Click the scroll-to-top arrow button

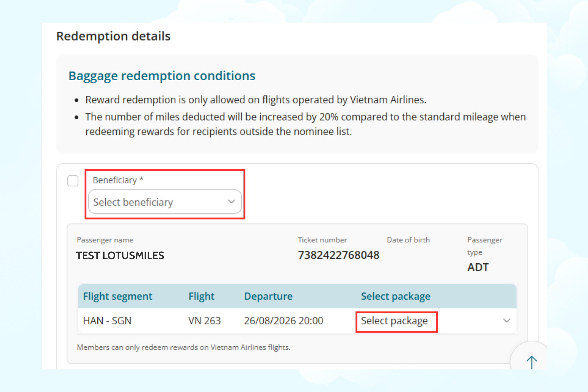532,362
